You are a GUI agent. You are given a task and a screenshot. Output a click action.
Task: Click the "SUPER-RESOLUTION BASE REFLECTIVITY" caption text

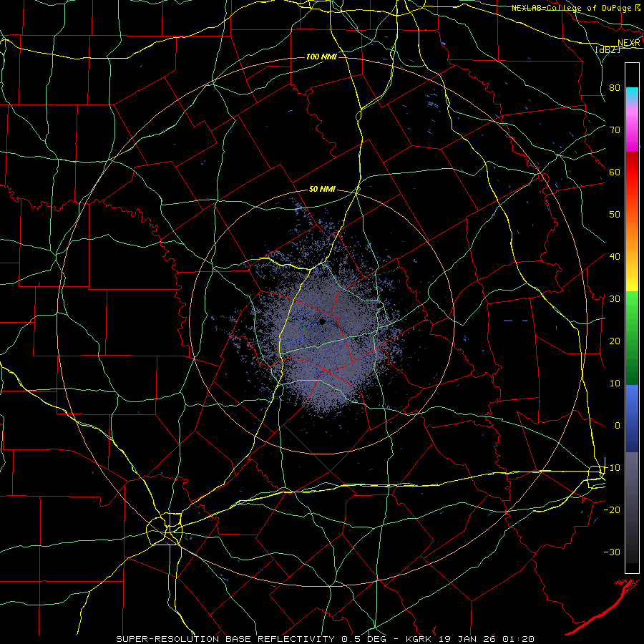point(225,639)
